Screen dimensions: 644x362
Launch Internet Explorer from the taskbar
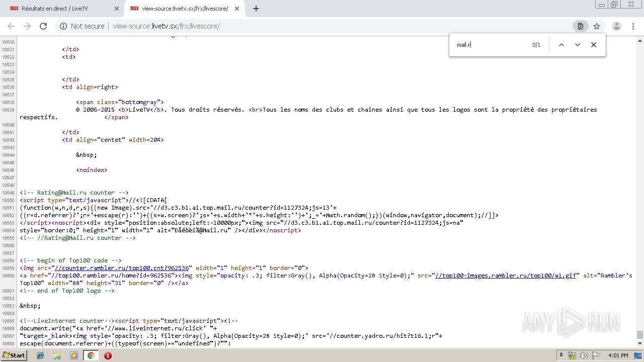(x=40, y=355)
